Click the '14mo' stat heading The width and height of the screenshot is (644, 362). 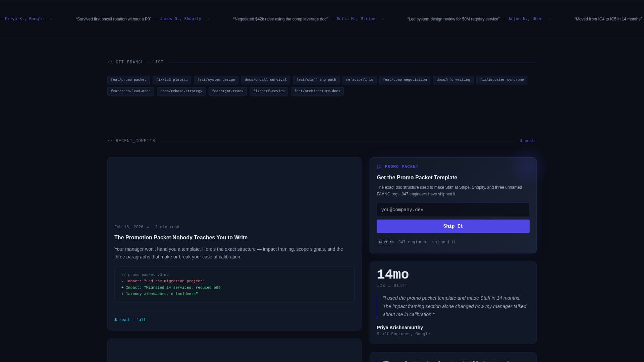tap(393, 275)
